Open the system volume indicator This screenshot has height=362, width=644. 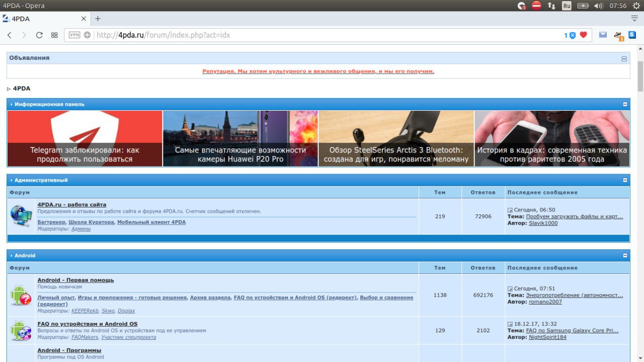pos(598,6)
